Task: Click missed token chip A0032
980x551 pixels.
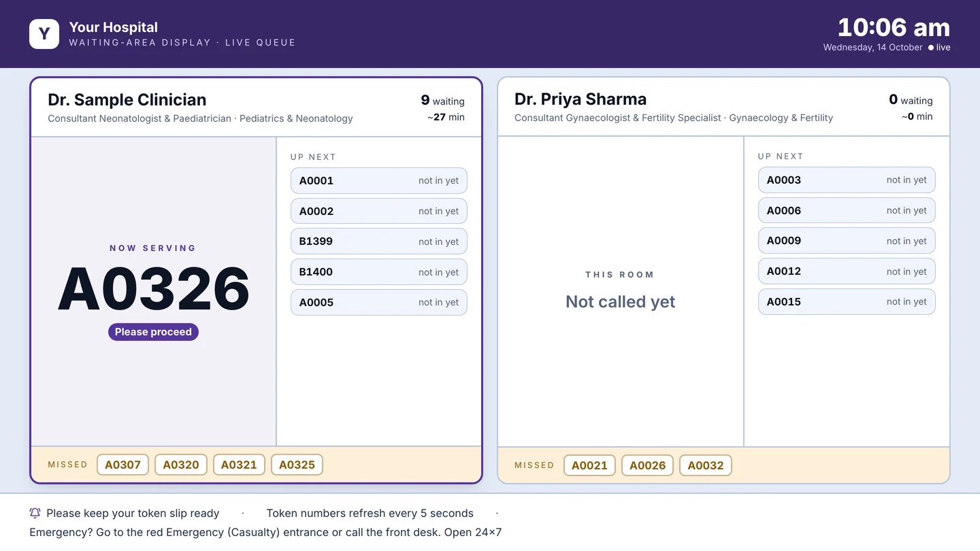Action: point(706,465)
